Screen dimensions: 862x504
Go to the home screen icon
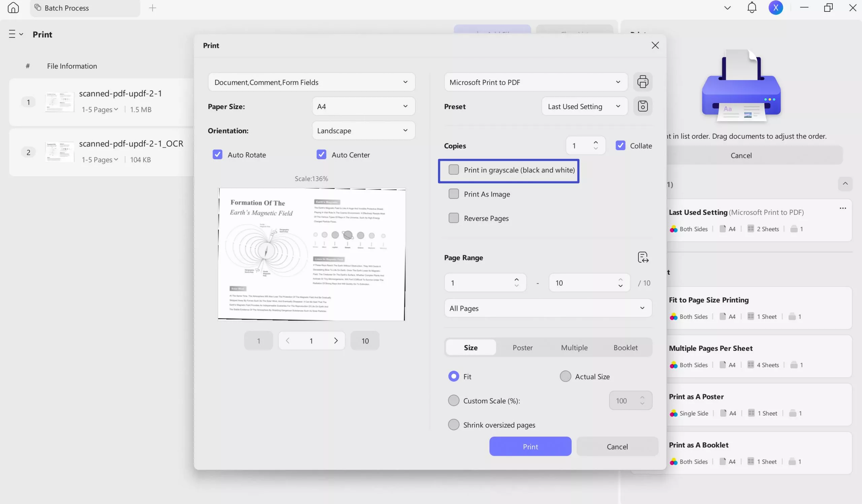pos(13,7)
